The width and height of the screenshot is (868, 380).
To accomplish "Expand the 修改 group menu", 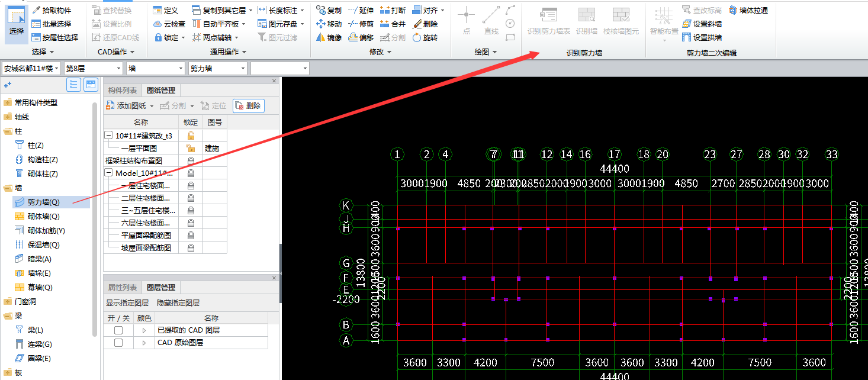I will pyautogui.click(x=380, y=52).
